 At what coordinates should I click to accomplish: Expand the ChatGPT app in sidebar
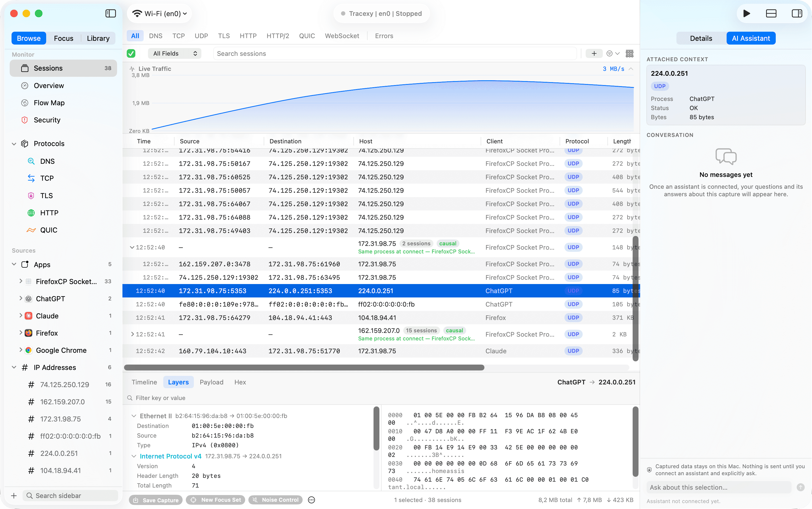pyautogui.click(x=20, y=298)
